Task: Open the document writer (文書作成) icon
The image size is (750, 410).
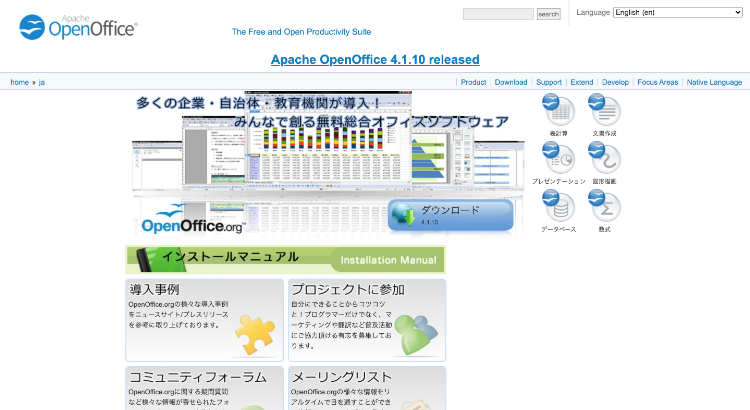Action: [604, 110]
